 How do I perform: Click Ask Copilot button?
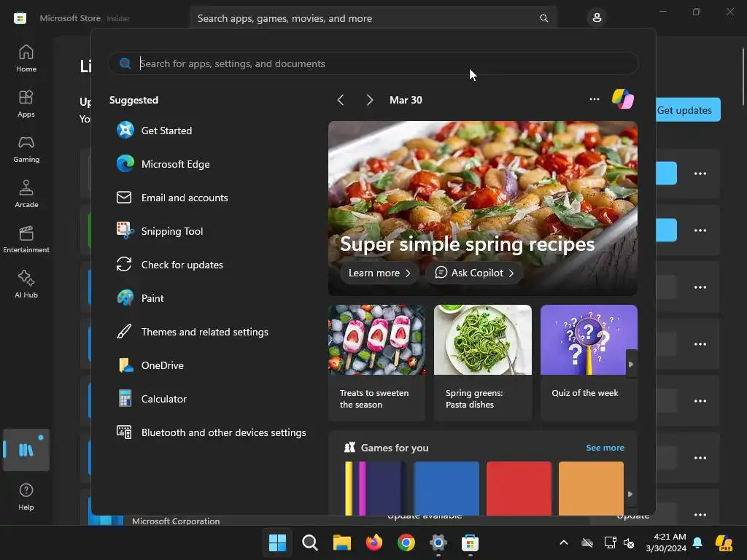point(474,273)
